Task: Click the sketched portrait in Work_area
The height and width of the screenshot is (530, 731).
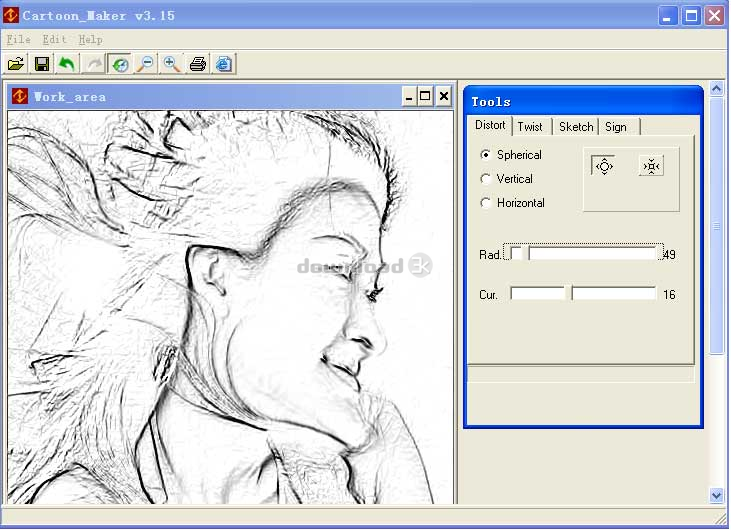Action: (230, 307)
